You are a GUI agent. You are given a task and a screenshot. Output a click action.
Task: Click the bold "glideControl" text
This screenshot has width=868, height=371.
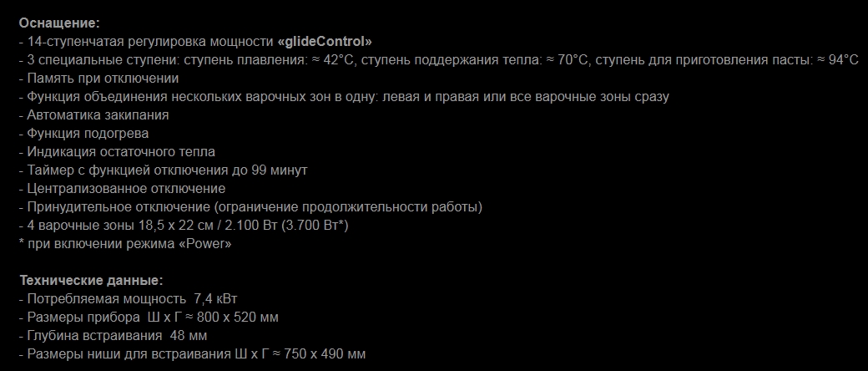coord(328,41)
